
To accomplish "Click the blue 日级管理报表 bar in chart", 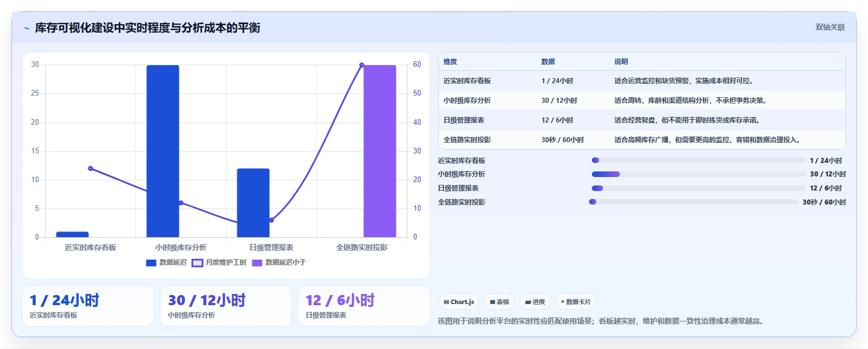I will point(253,203).
